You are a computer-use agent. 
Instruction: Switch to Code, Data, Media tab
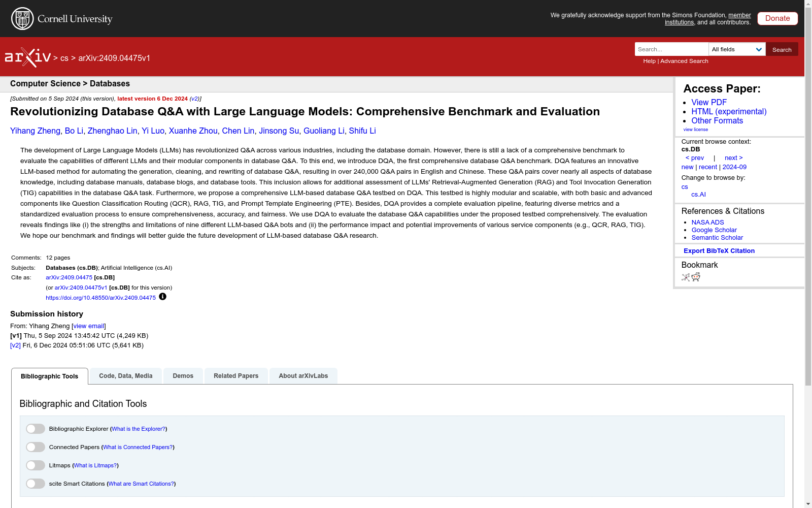coord(126,376)
